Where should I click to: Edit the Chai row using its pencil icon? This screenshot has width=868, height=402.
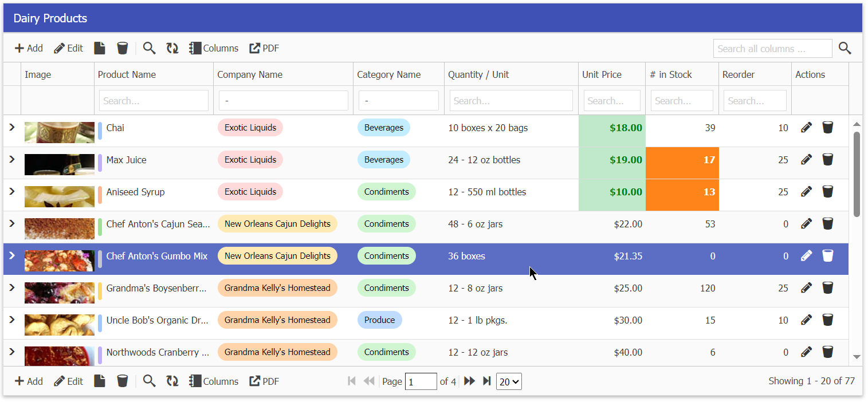click(806, 127)
